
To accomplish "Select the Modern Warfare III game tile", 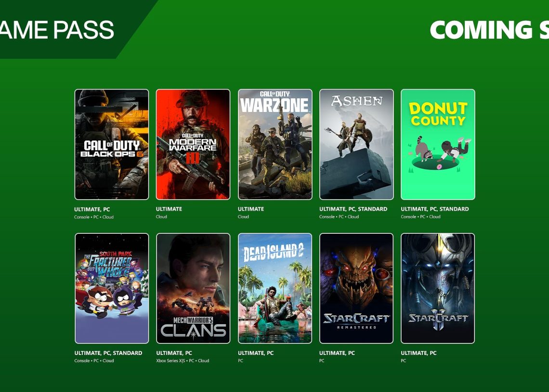I will tap(193, 144).
